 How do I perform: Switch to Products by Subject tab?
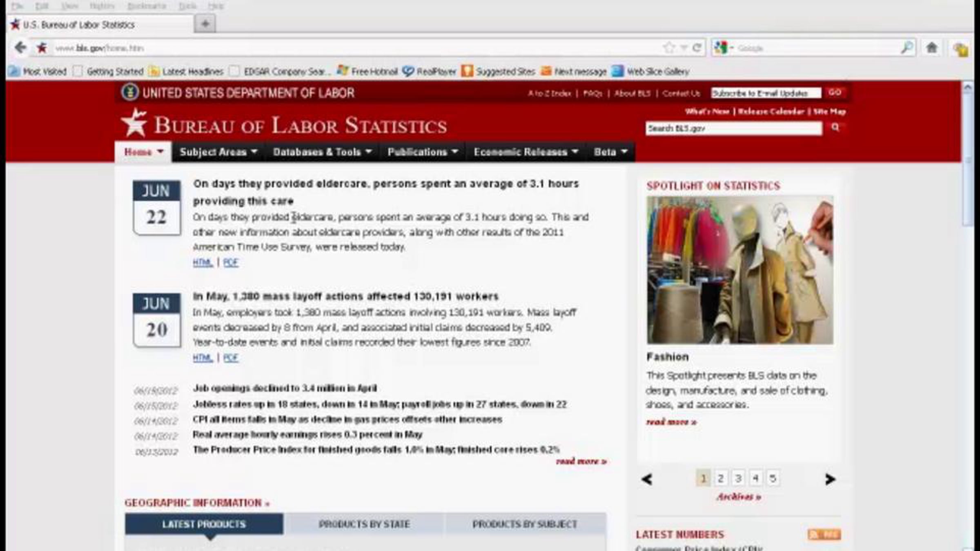click(x=525, y=524)
